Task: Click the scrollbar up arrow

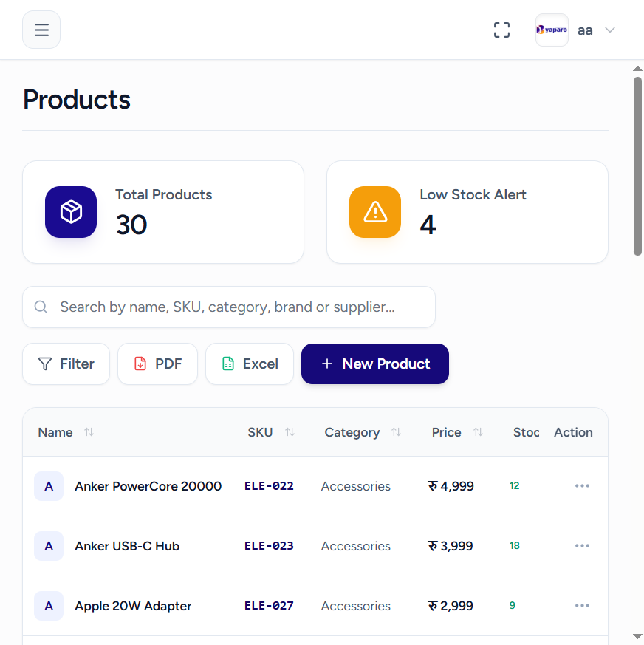Action: click(637, 69)
